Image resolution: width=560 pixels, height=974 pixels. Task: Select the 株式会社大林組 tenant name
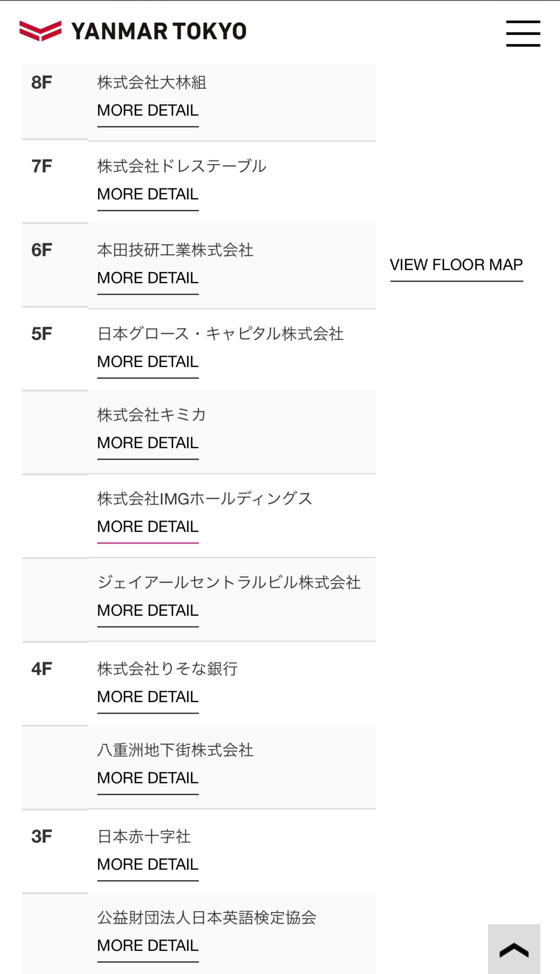click(x=152, y=83)
